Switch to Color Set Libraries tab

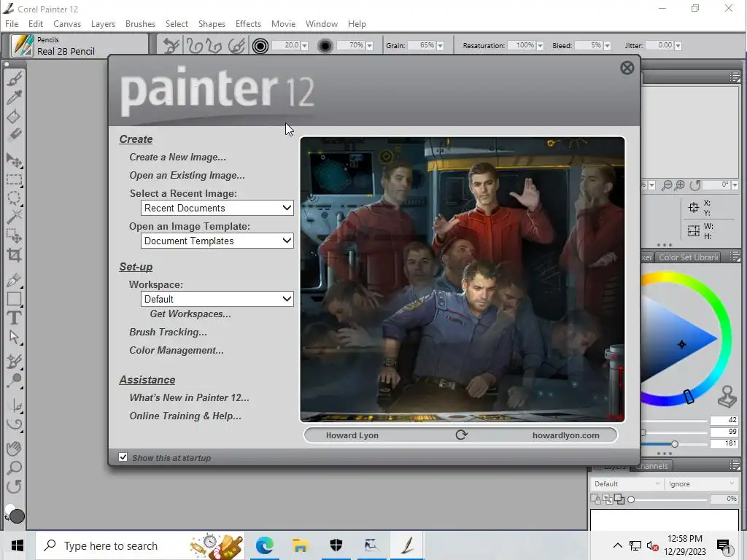[689, 257]
